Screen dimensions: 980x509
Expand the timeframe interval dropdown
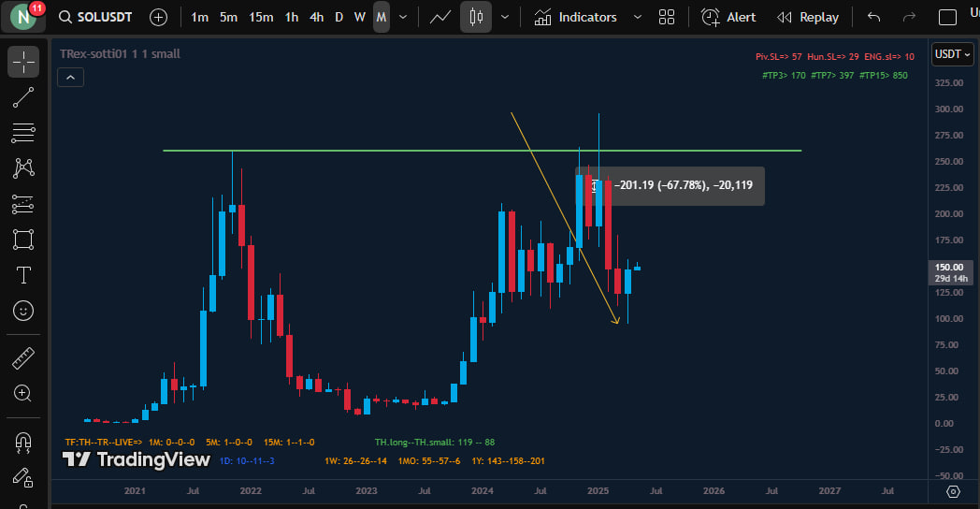tap(403, 17)
